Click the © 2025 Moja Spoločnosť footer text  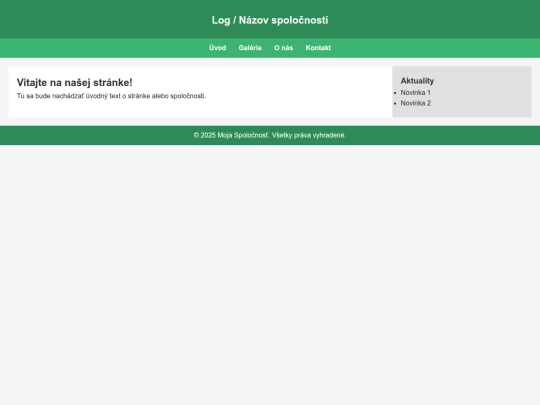click(270, 135)
